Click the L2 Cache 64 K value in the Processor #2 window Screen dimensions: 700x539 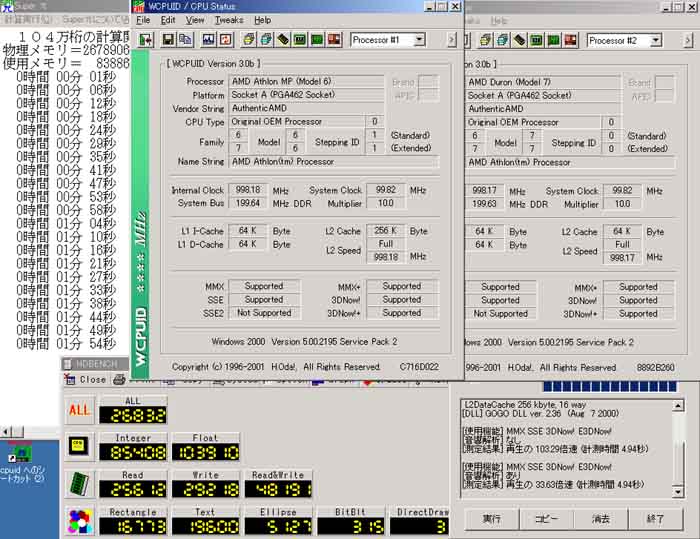point(621,231)
